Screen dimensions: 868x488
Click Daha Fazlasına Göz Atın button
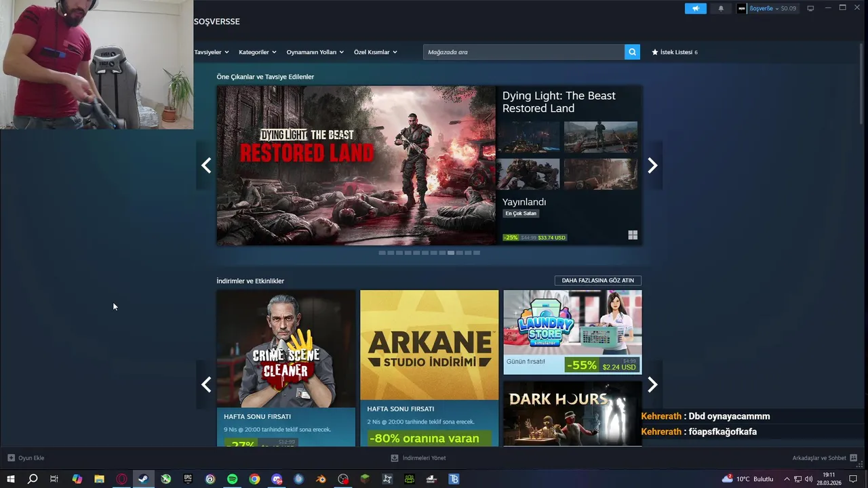[597, 281]
